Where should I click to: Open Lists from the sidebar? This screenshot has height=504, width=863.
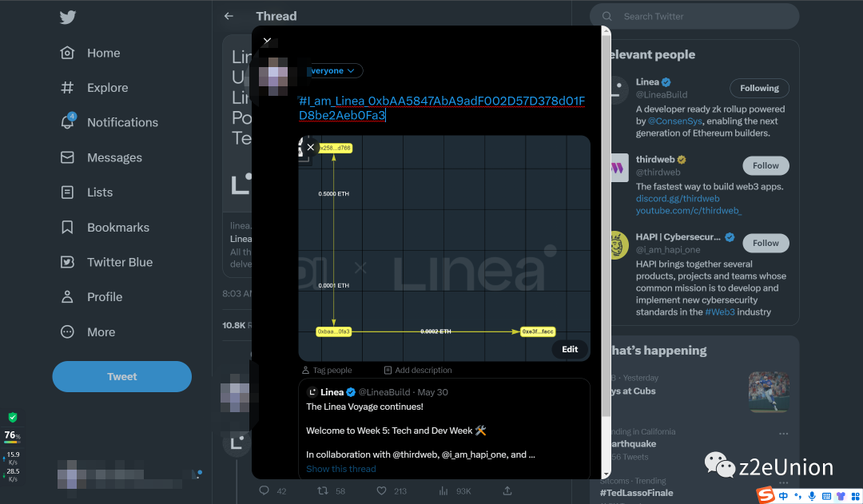coord(68,192)
